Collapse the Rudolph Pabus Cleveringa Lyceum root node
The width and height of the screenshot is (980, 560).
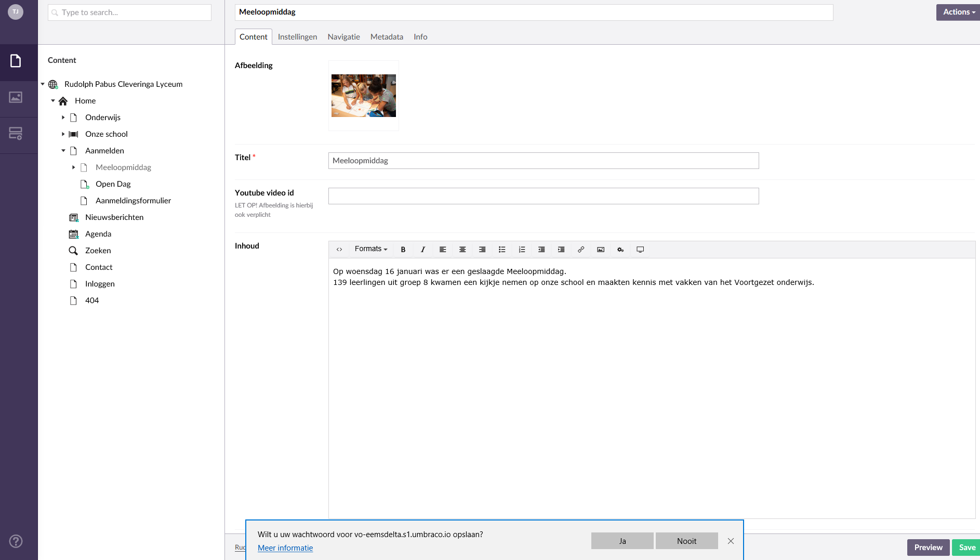[x=43, y=84]
